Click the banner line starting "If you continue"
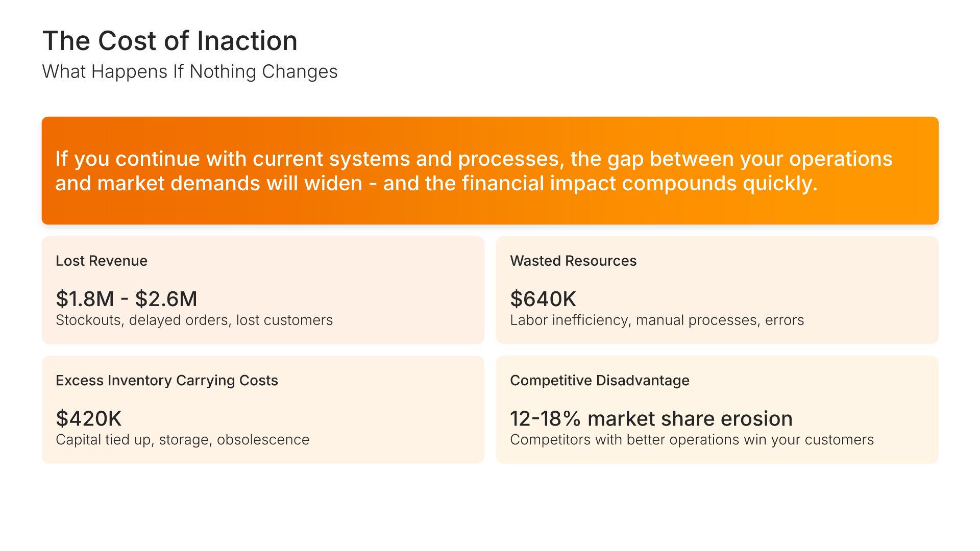 point(473,159)
